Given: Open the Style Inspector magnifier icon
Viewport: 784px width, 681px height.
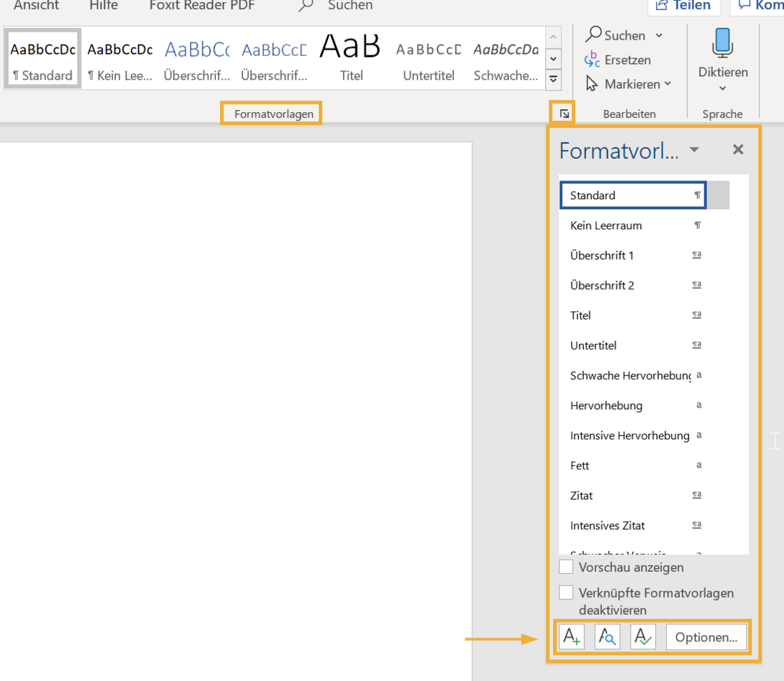Looking at the screenshot, I should (606, 636).
